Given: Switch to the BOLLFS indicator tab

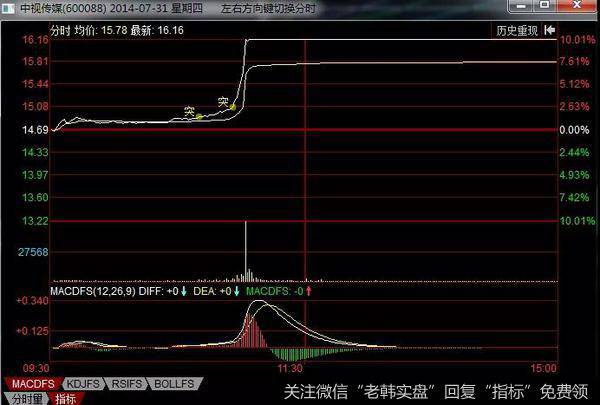Looking at the screenshot, I should pos(174,384).
